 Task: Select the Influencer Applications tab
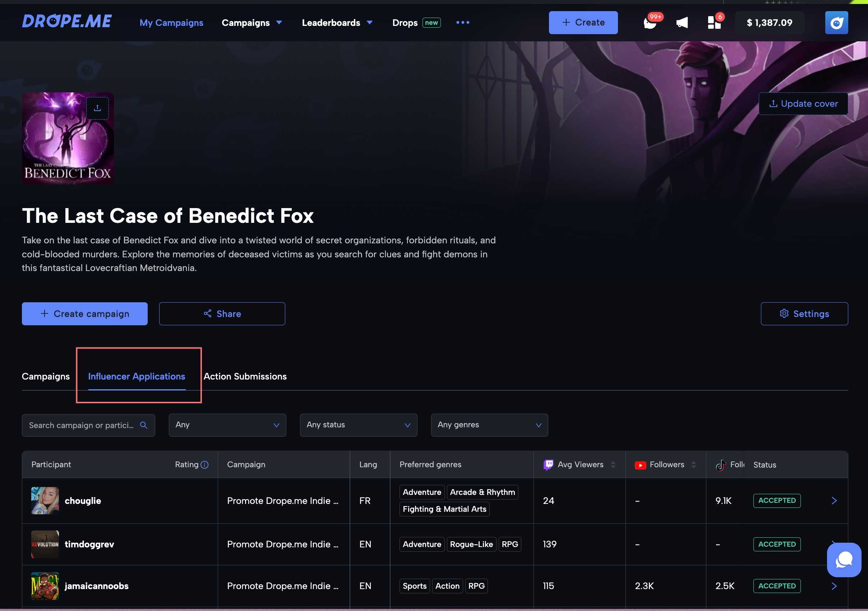tap(137, 376)
